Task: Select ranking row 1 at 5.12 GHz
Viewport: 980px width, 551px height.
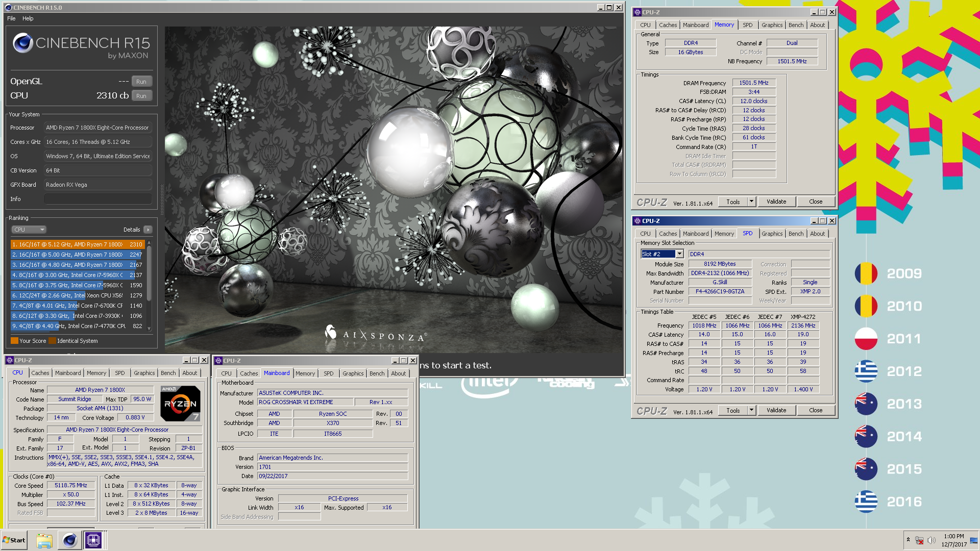Action: point(78,245)
